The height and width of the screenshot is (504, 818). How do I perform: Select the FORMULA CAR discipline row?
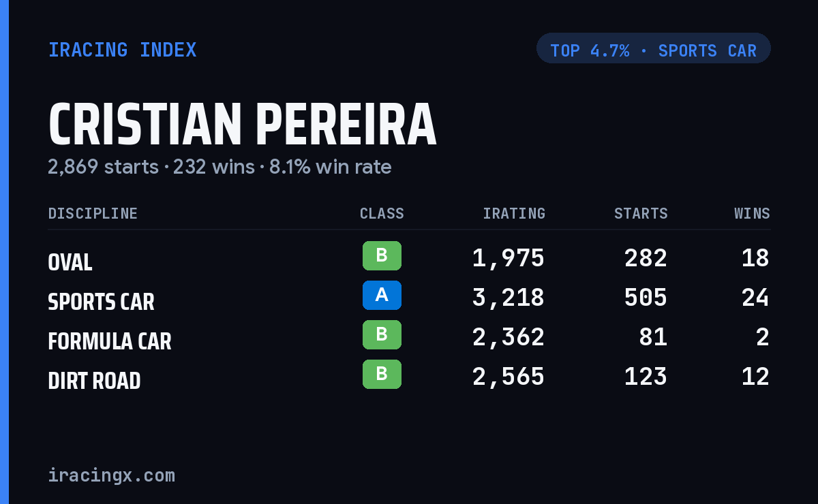click(409, 337)
